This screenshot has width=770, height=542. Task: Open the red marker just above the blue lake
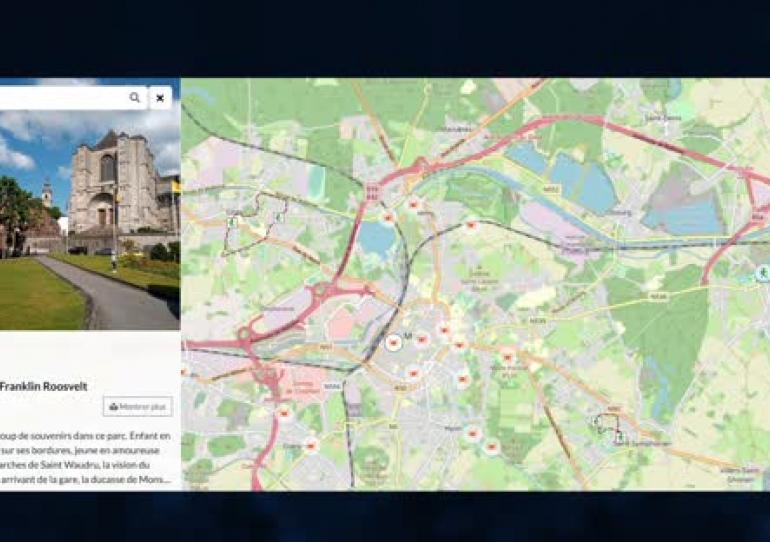point(388,217)
